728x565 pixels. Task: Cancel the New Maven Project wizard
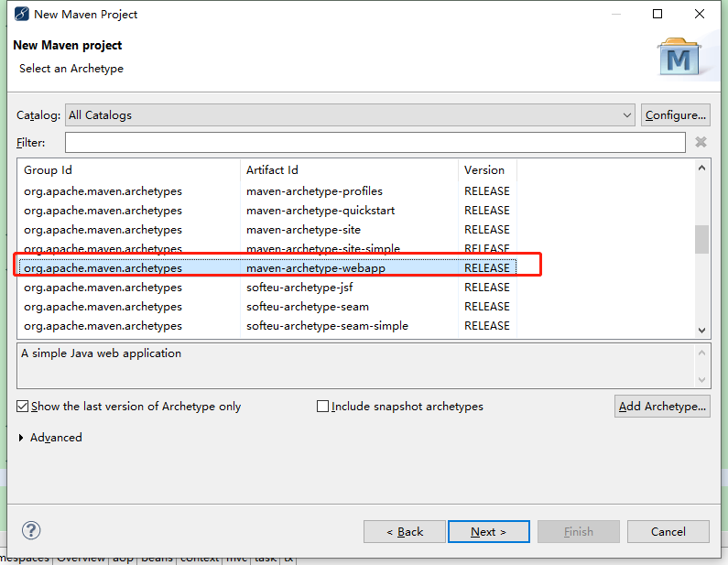pos(668,531)
